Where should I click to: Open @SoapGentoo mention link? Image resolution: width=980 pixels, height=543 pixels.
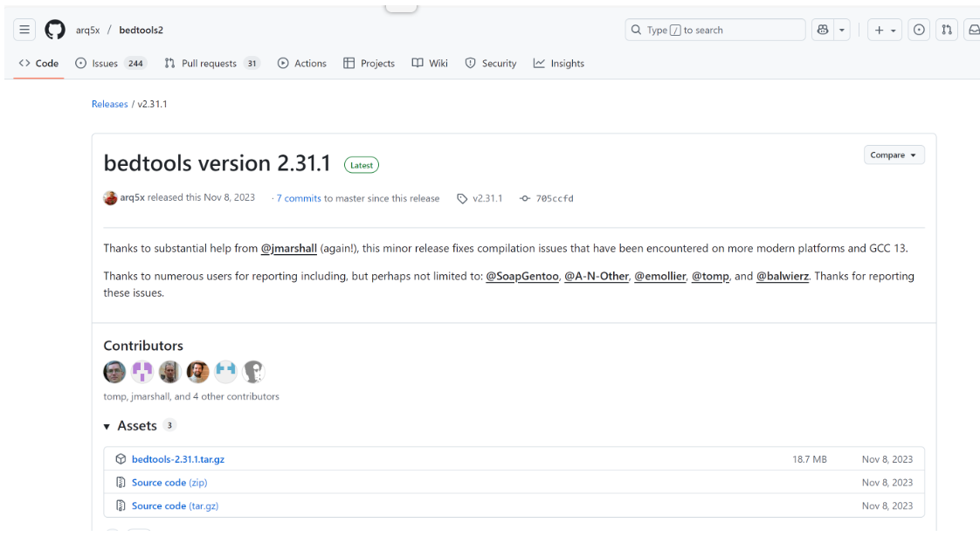click(521, 276)
